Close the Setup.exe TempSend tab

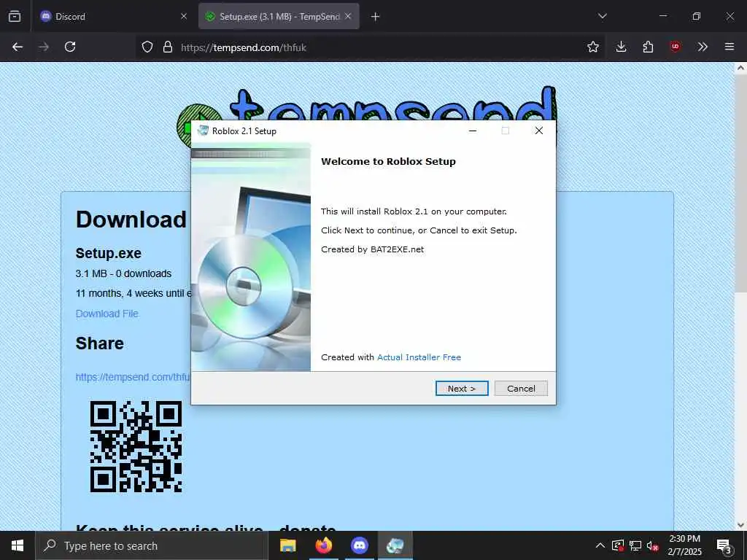pyautogui.click(x=348, y=17)
